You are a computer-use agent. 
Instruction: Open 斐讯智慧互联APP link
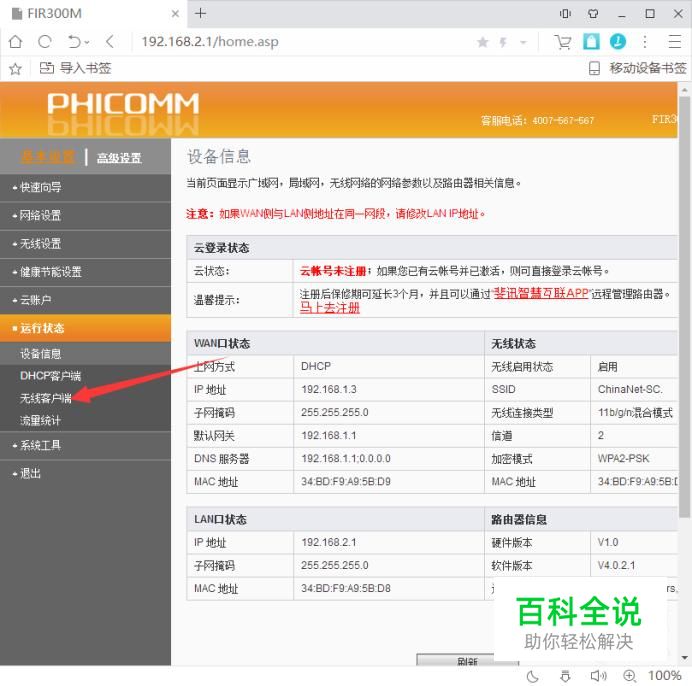541,293
